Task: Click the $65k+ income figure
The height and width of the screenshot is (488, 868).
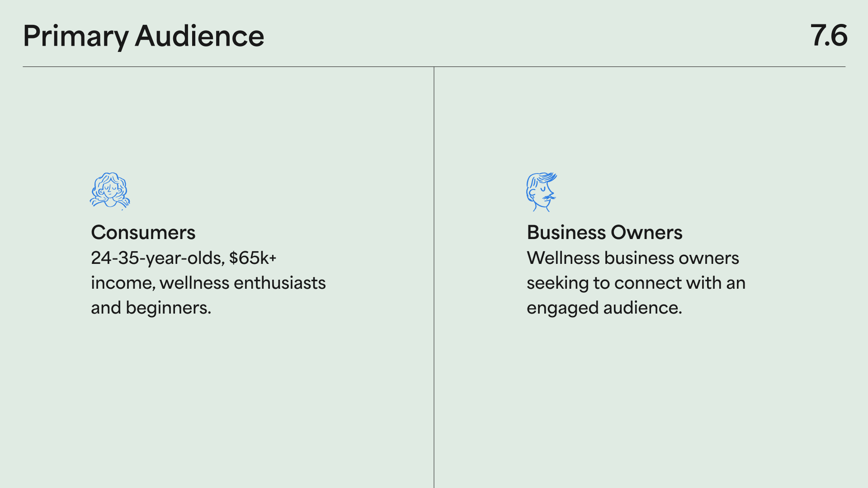Action: pos(253,258)
